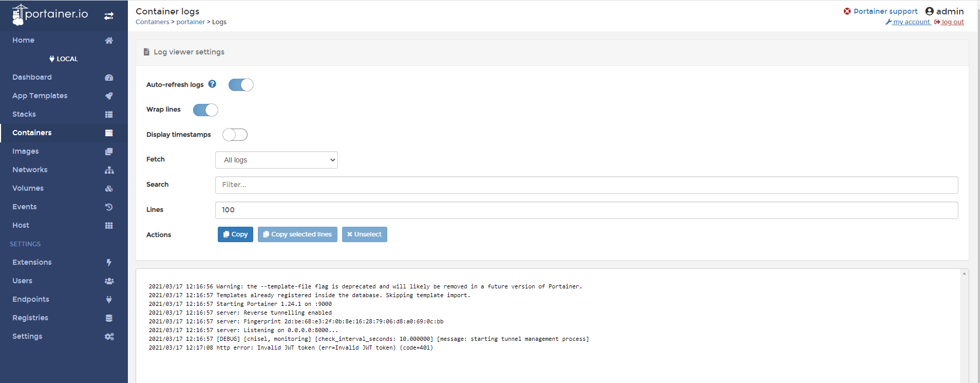This screenshot has height=383, width=980.
Task: Click the Endpoints plug icon
Action: [109, 299]
